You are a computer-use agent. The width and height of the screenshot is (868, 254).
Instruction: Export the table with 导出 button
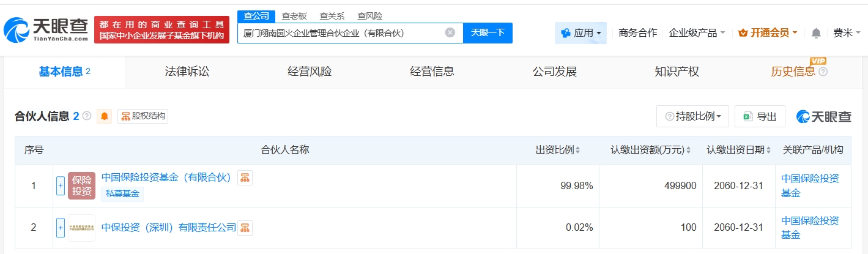coord(760,116)
